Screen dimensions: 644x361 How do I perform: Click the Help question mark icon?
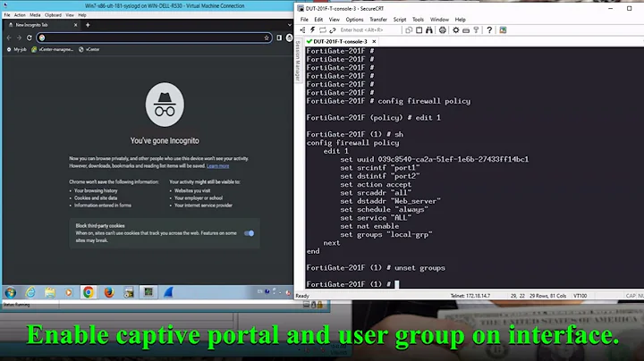coord(489,30)
